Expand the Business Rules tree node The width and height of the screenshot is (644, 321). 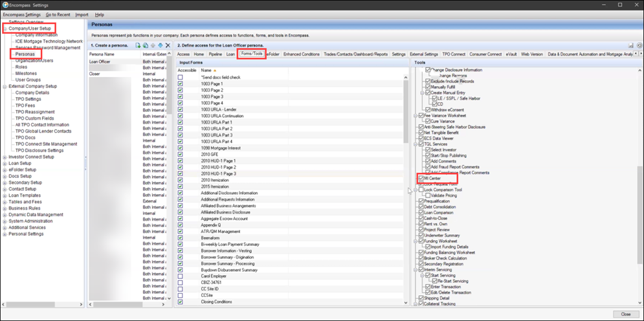coord(4,209)
